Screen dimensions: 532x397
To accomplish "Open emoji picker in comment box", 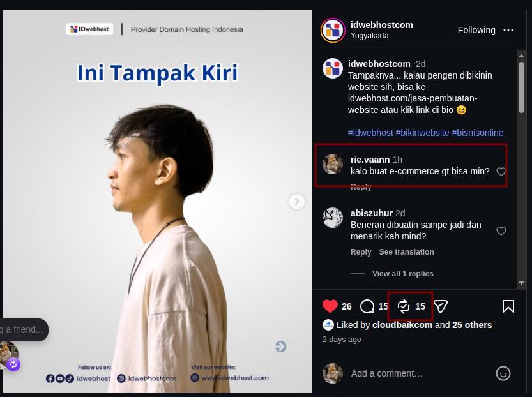I will [x=503, y=373].
